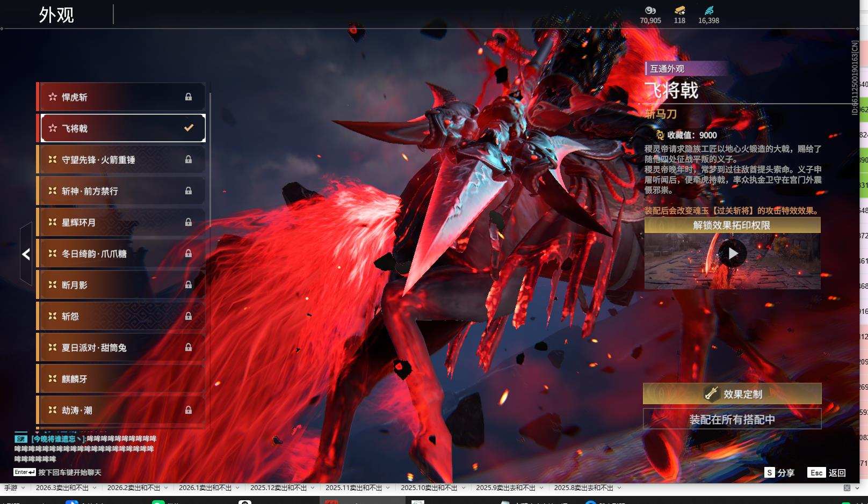Screen dimensions: 868x504
Task: Click the 装配在所有搭配中 button
Action: tap(732, 419)
